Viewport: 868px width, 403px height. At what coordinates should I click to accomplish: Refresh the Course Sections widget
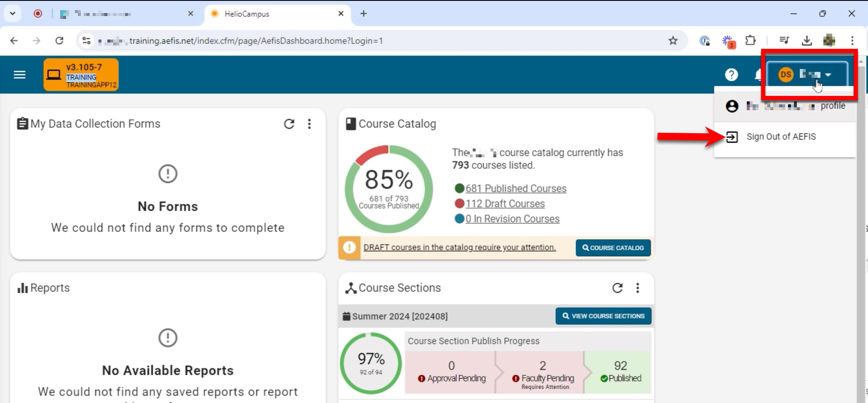pos(617,288)
